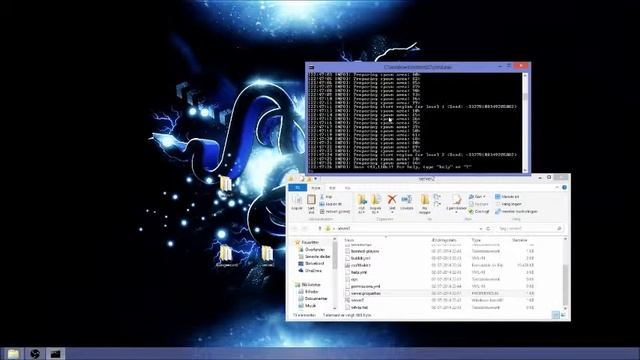
Task: Click the Properties icon with checkmark
Action: pyautogui.click(x=456, y=200)
